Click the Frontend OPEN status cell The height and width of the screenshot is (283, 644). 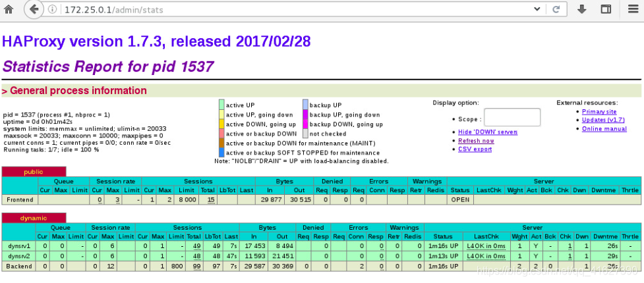460,199
